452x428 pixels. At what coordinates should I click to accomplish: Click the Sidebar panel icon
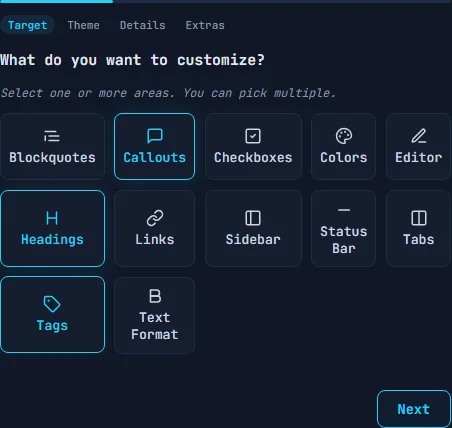click(x=253, y=218)
